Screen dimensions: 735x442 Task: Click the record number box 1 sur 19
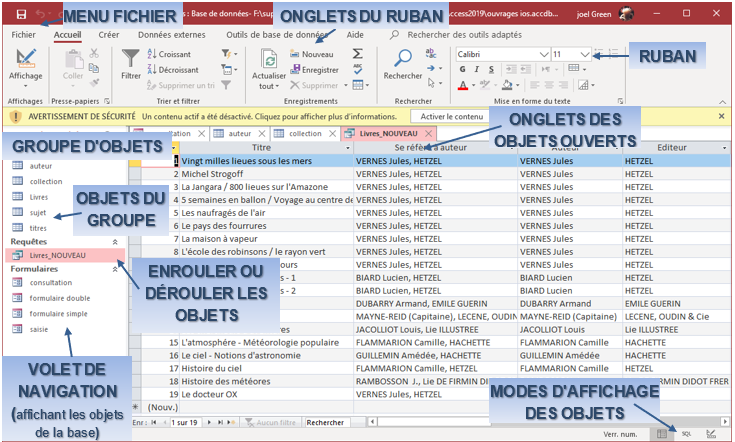coord(186,422)
